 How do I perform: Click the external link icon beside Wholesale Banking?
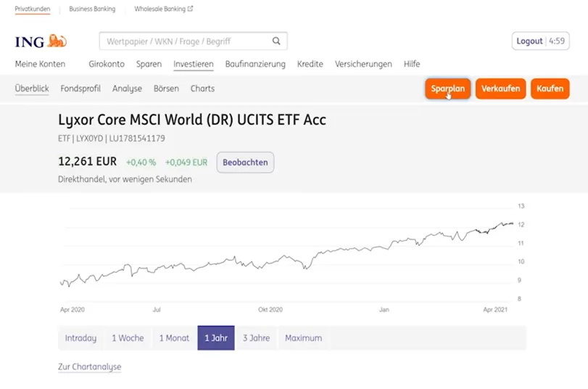click(x=190, y=9)
